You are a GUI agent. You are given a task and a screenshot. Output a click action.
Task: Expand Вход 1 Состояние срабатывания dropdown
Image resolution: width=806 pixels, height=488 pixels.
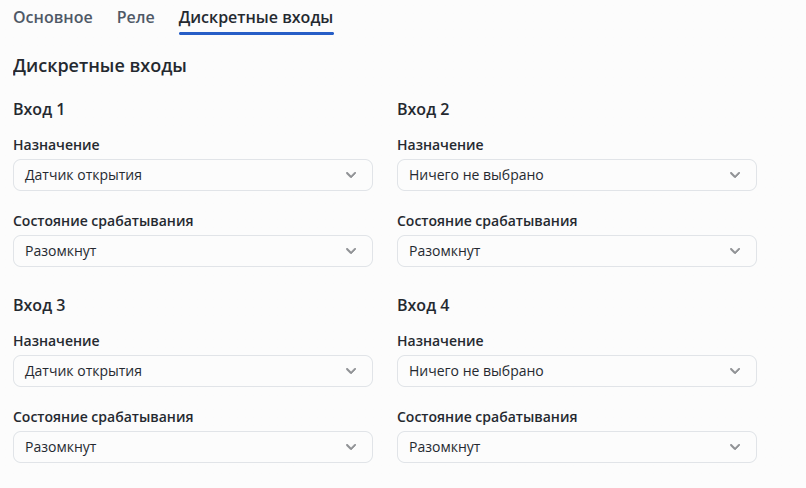192,251
